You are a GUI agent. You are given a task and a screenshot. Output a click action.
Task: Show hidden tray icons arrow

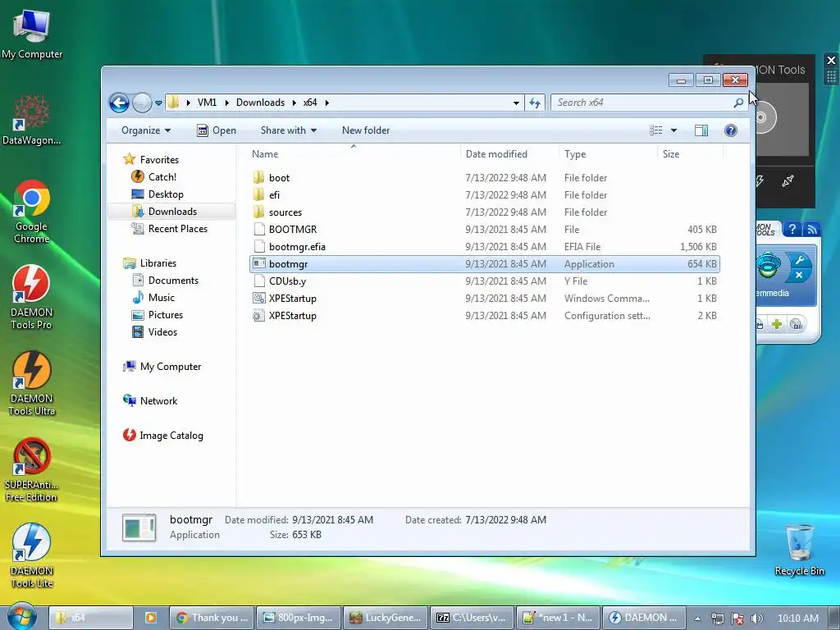click(x=697, y=619)
